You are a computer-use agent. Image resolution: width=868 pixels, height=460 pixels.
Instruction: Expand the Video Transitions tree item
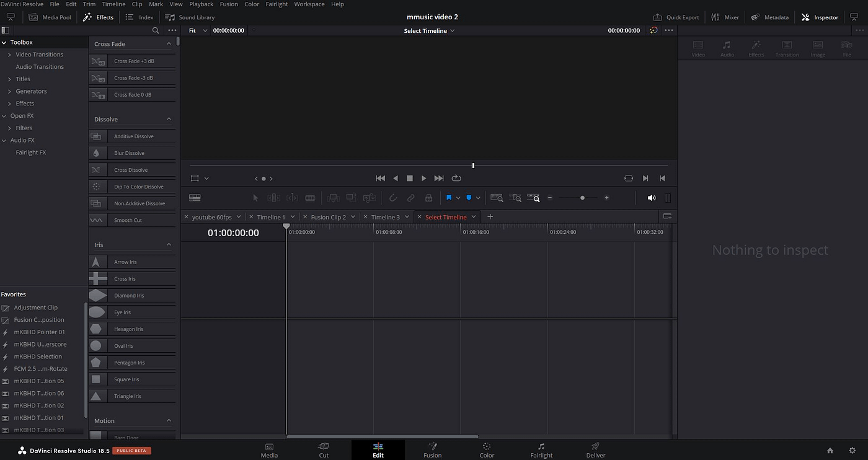click(x=9, y=55)
